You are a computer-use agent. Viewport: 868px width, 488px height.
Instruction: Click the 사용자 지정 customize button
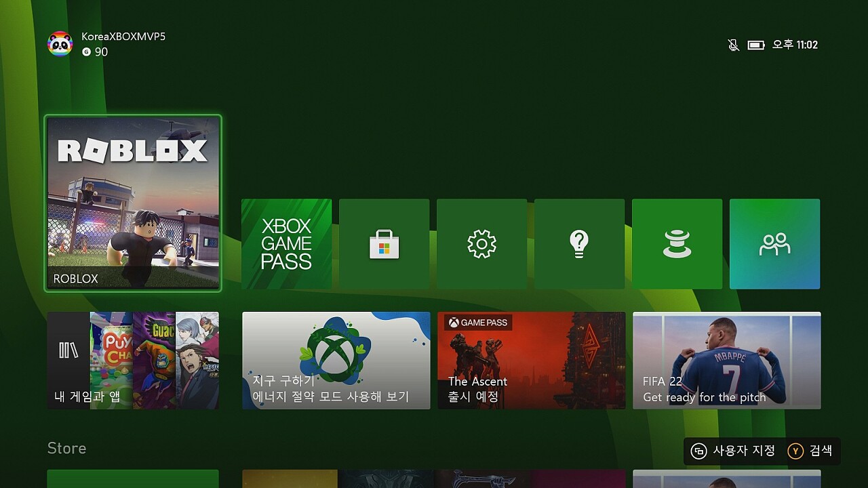tap(733, 451)
